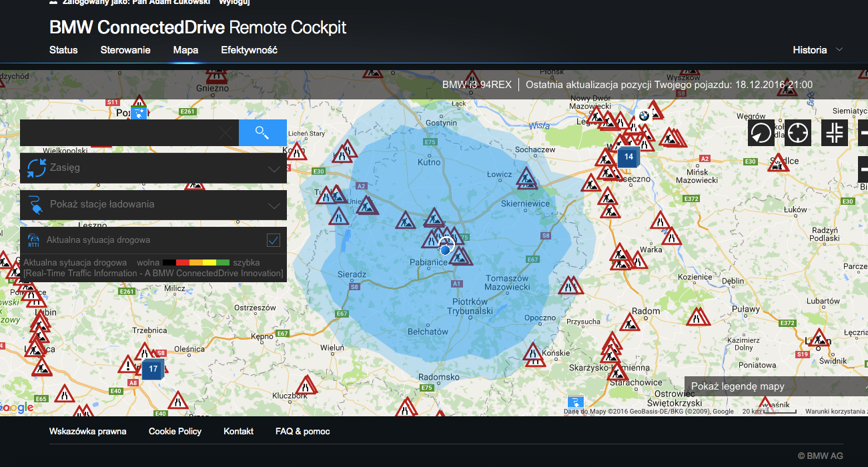Open FAQ & pomoc link
Viewport: 868px width, 467px height.
[x=303, y=432]
